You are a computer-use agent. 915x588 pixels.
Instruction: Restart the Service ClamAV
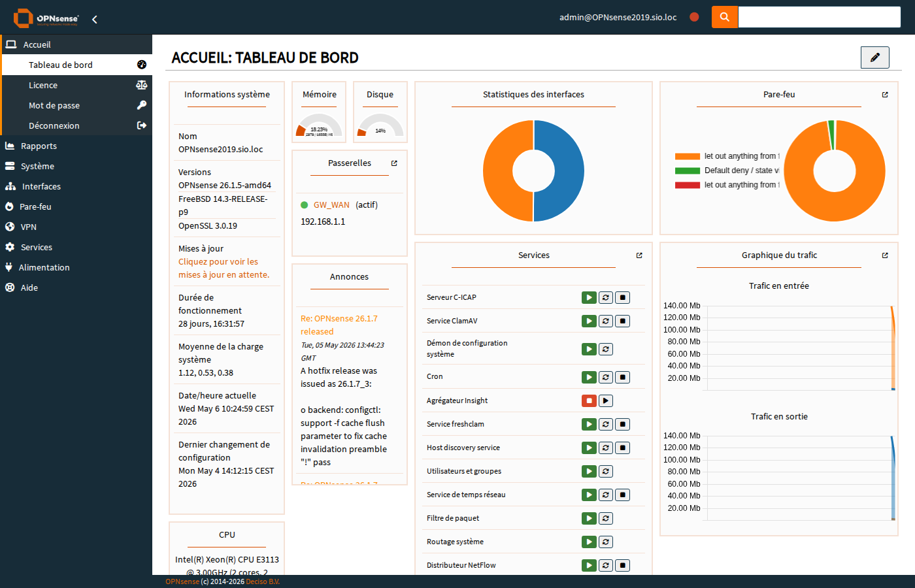[606, 321]
